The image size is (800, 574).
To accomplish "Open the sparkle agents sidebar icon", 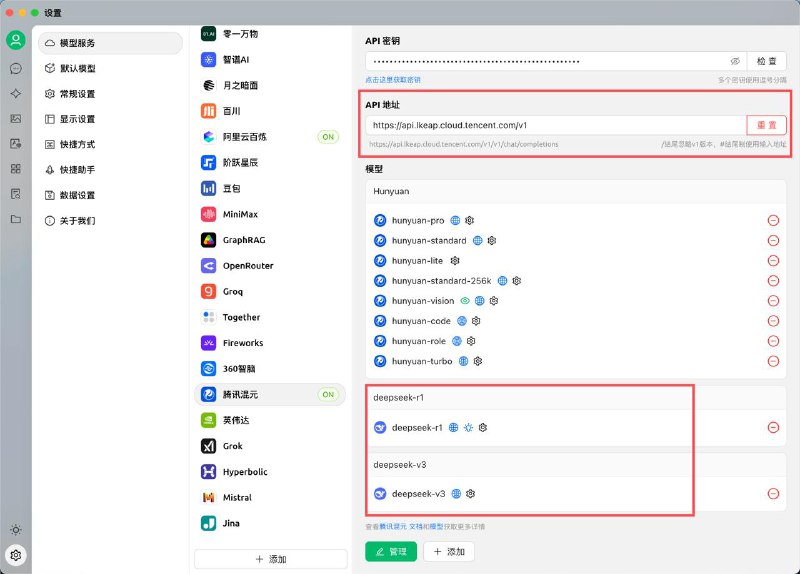I will point(16,93).
